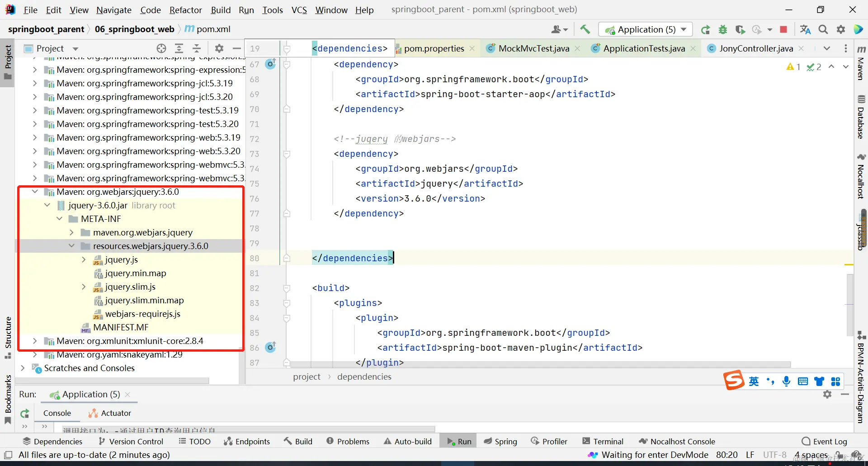868x466 pixels.
Task: Click 'dependencies' breadcrumb in editor
Action: 364,377
